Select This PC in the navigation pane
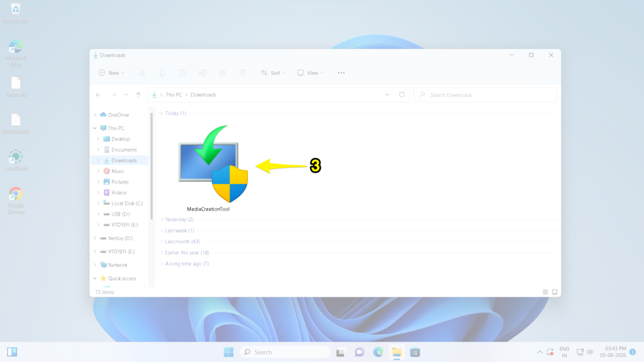The height and width of the screenshot is (362, 644). 112,128
